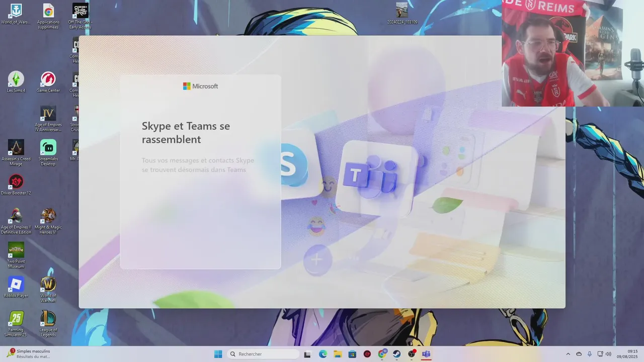Viewport: 644px width, 362px height.
Task: Open League of Legends desktop icon
Action: coord(48,324)
